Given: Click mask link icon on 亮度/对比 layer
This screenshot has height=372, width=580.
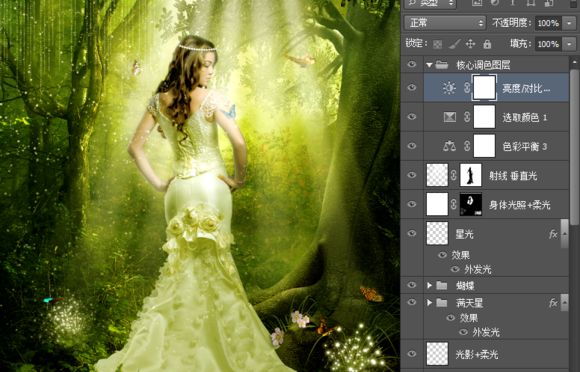Looking at the screenshot, I should coord(467,88).
